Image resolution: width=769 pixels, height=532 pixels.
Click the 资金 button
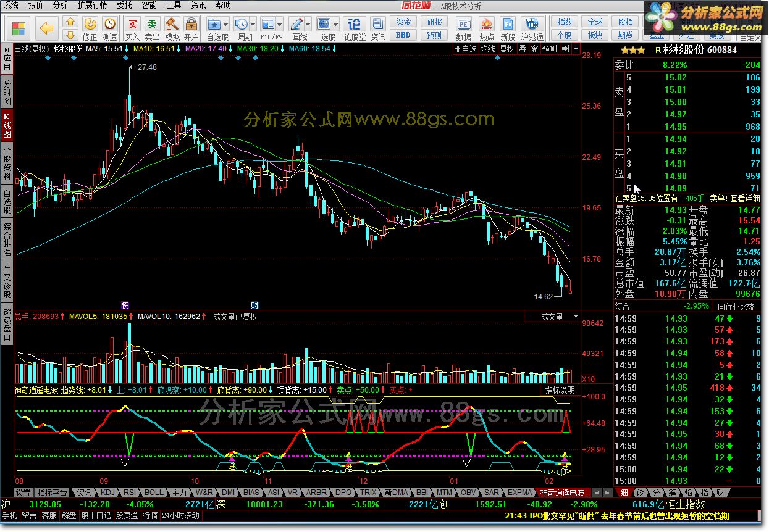[x=404, y=22]
